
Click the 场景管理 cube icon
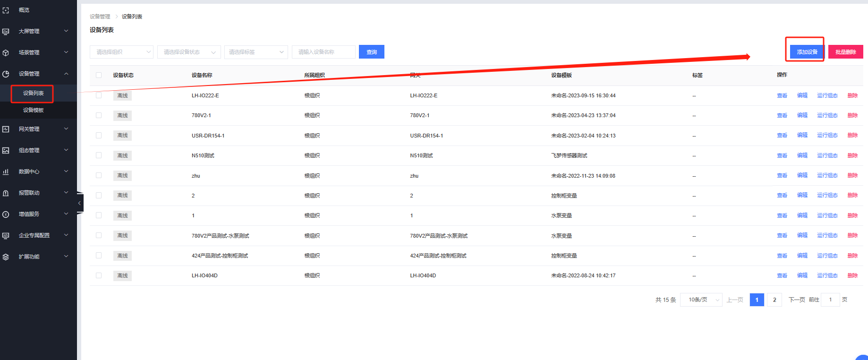point(6,52)
